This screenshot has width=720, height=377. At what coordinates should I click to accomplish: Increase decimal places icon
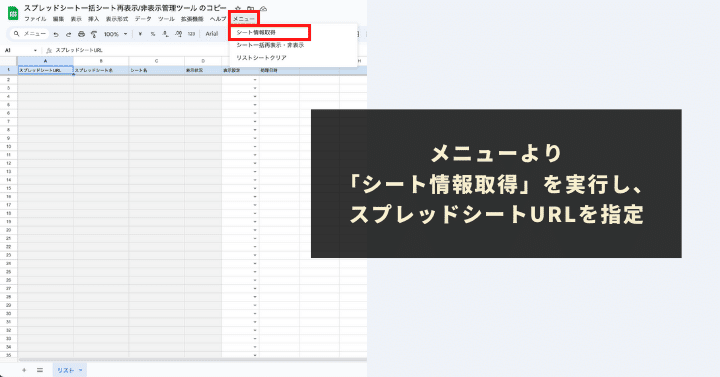tap(179, 34)
